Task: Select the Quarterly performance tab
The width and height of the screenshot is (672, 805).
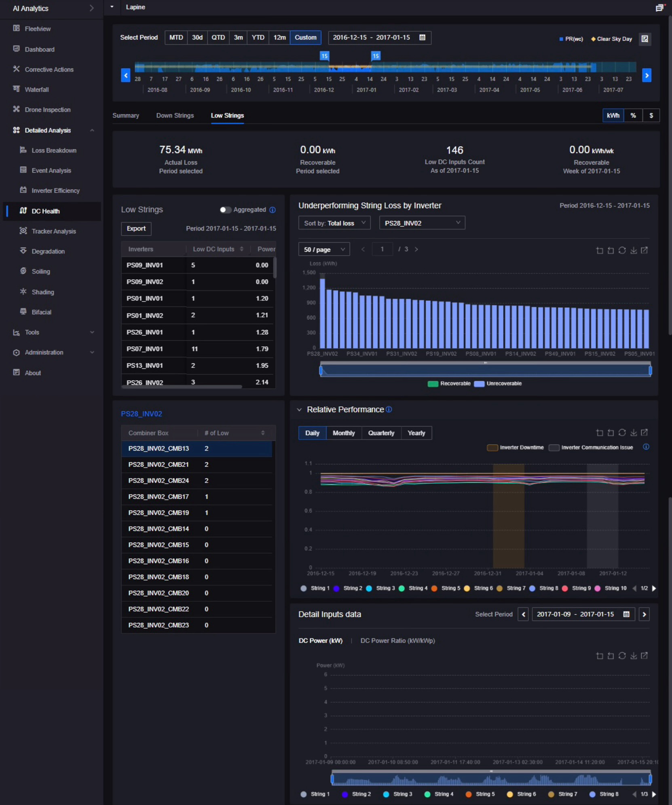Action: pos(381,433)
